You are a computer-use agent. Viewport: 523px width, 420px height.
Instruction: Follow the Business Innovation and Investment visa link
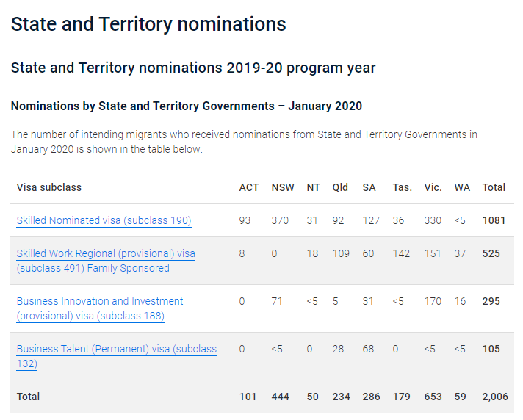pos(100,301)
